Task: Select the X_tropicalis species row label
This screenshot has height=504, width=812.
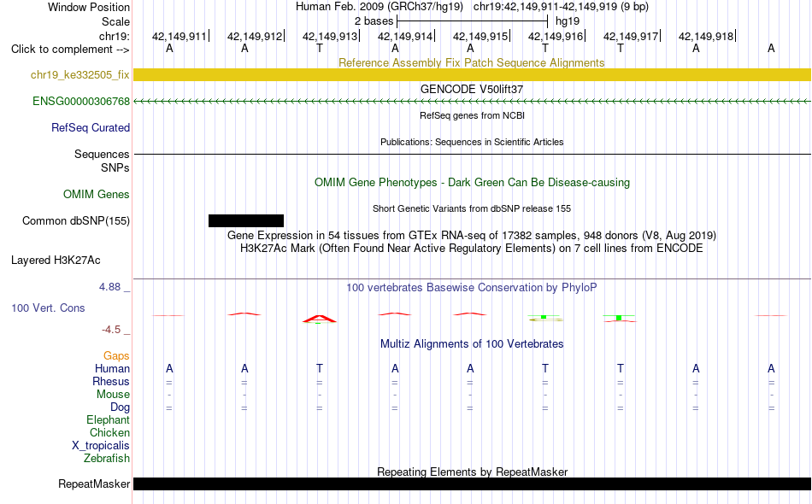Action: coord(101,446)
